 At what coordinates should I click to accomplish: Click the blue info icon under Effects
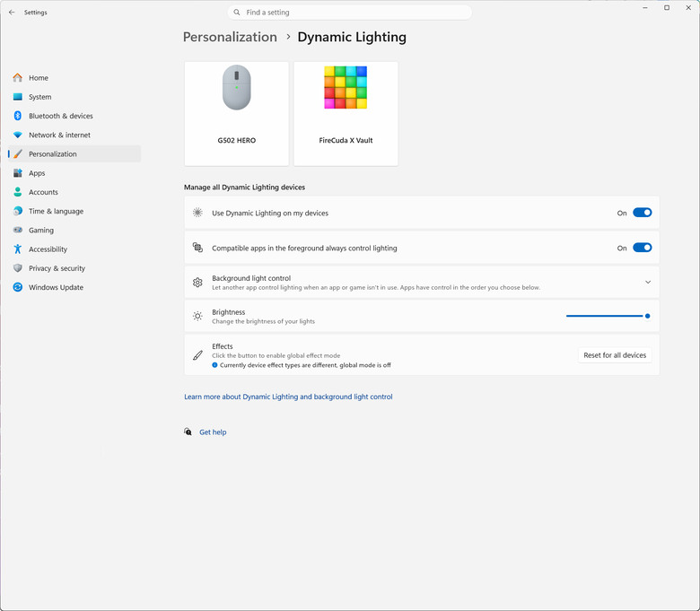click(x=214, y=365)
